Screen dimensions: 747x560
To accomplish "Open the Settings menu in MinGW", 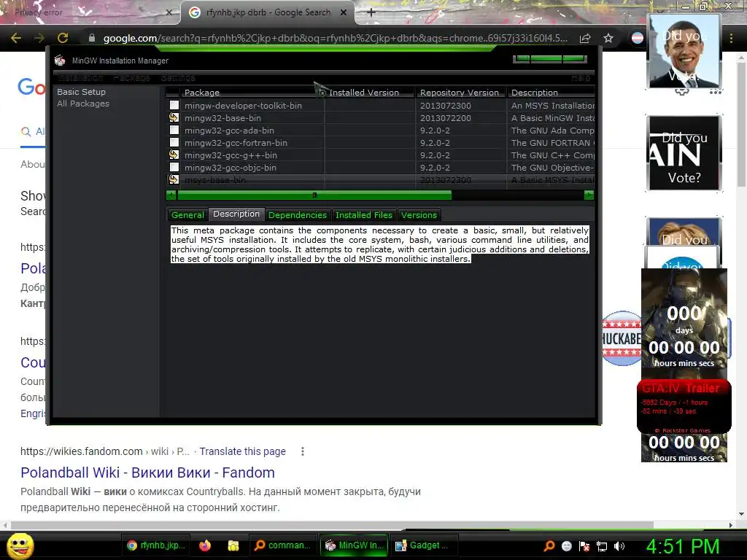I will point(178,77).
